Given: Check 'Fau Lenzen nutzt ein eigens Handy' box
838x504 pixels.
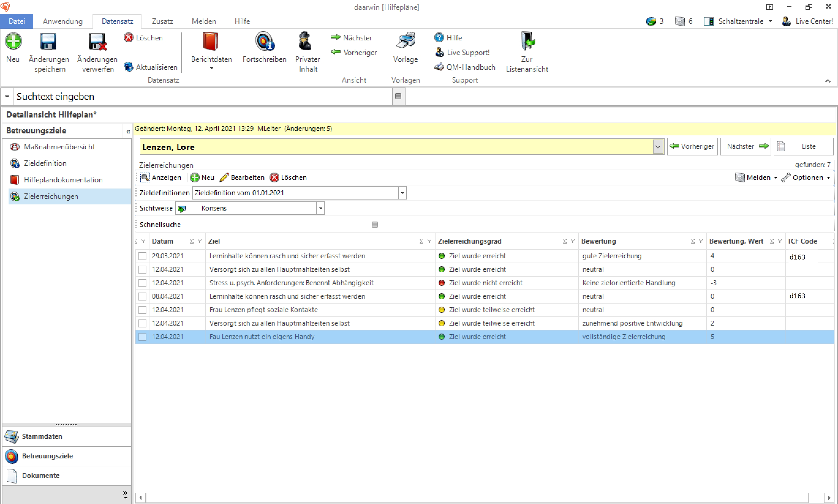Looking at the screenshot, I should 142,337.
